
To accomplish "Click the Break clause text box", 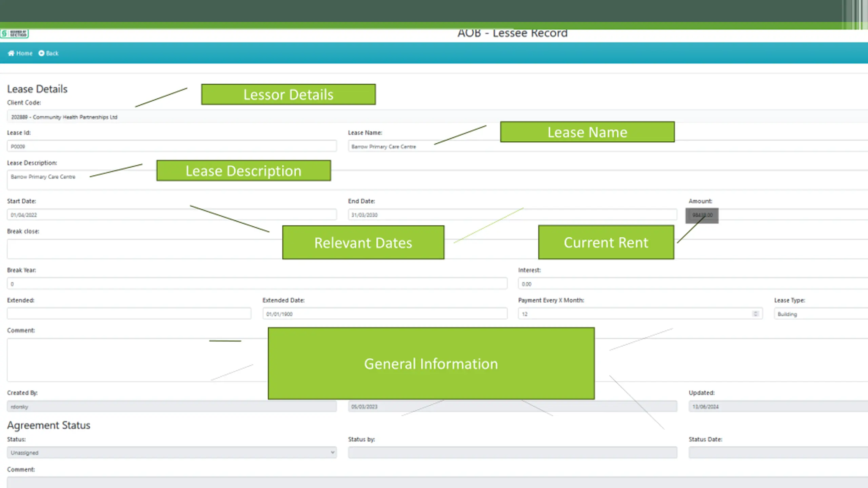I will (437, 249).
